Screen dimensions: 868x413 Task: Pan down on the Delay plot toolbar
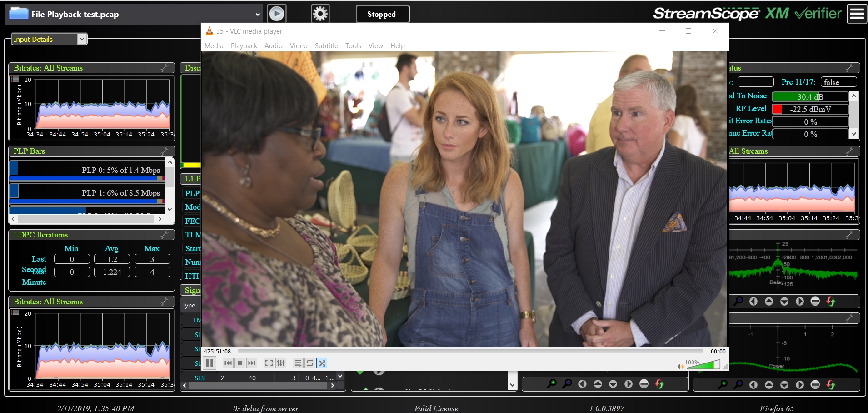tap(784, 301)
